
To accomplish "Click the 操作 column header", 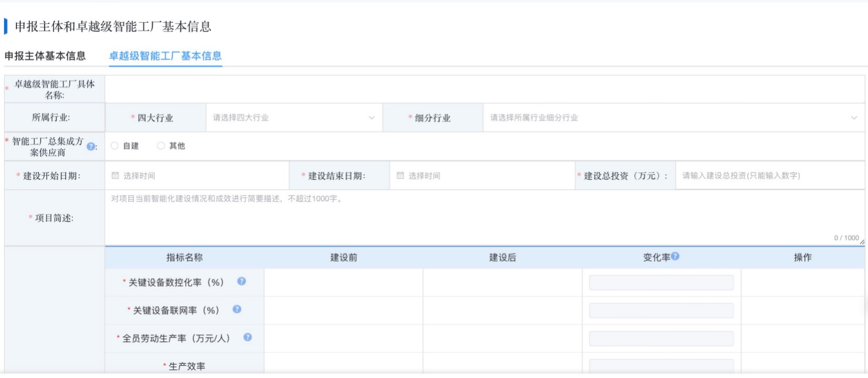I will (803, 257).
